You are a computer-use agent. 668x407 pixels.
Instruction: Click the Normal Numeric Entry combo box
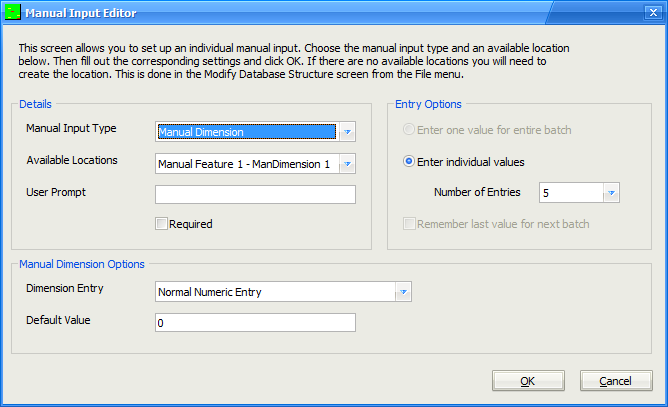click(x=276, y=292)
